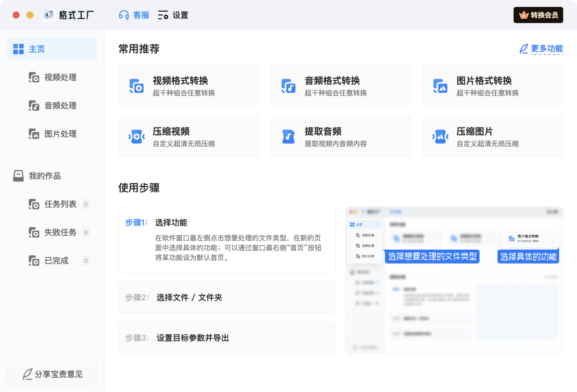Open 视频处理 in the sidebar
Screen dimensions: 577x392
tap(60, 77)
